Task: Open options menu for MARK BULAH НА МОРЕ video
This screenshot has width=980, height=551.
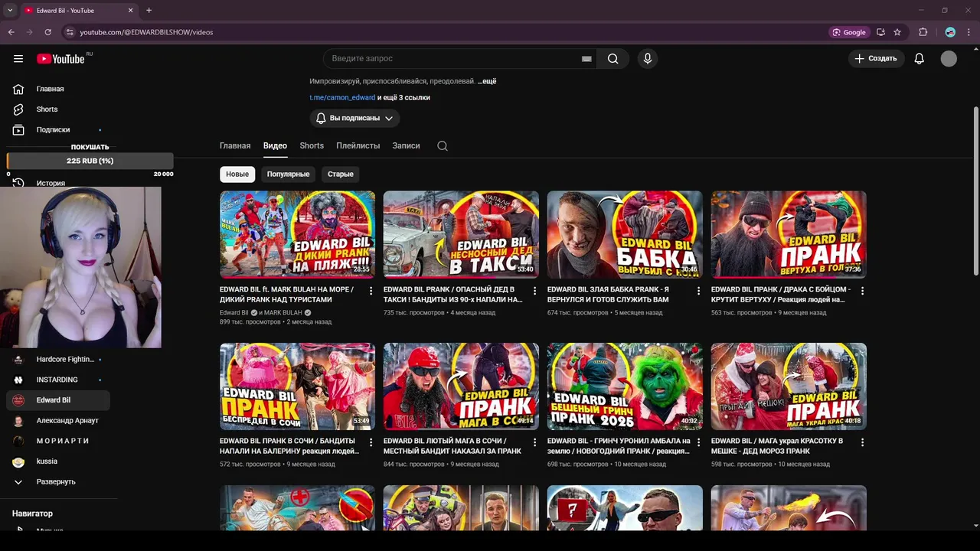Action: click(371, 291)
